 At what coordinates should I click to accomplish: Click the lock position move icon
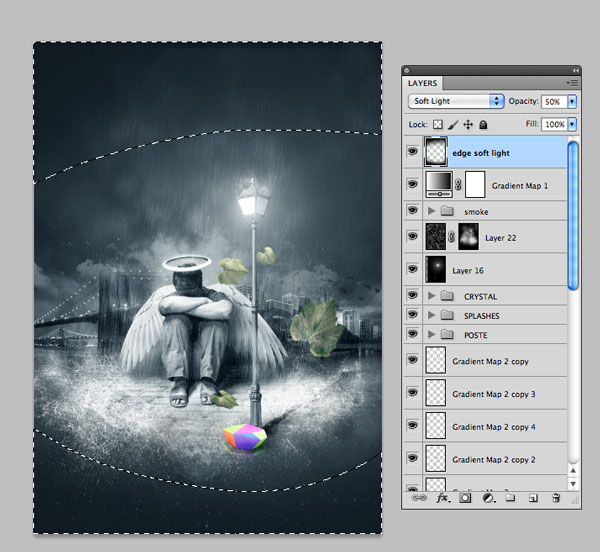coord(468,125)
